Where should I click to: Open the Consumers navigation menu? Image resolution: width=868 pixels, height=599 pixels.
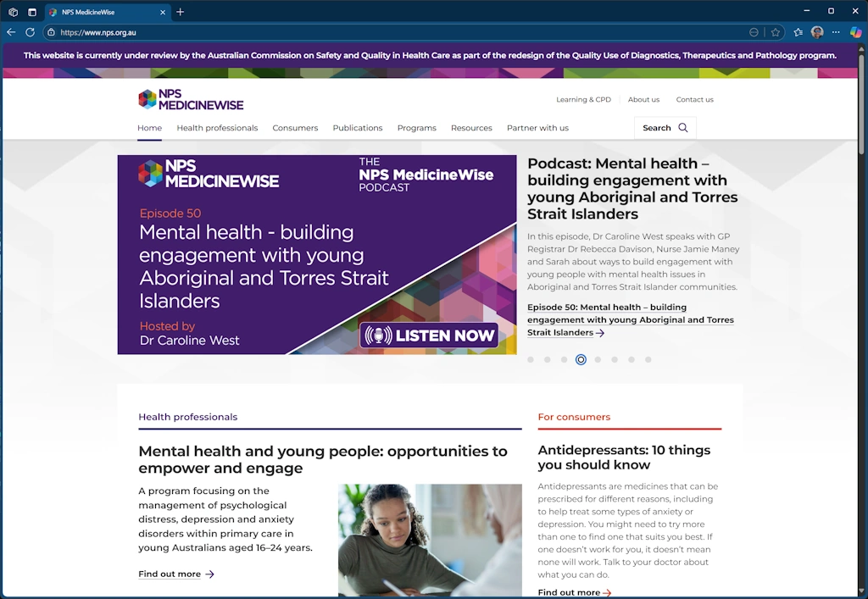point(295,128)
